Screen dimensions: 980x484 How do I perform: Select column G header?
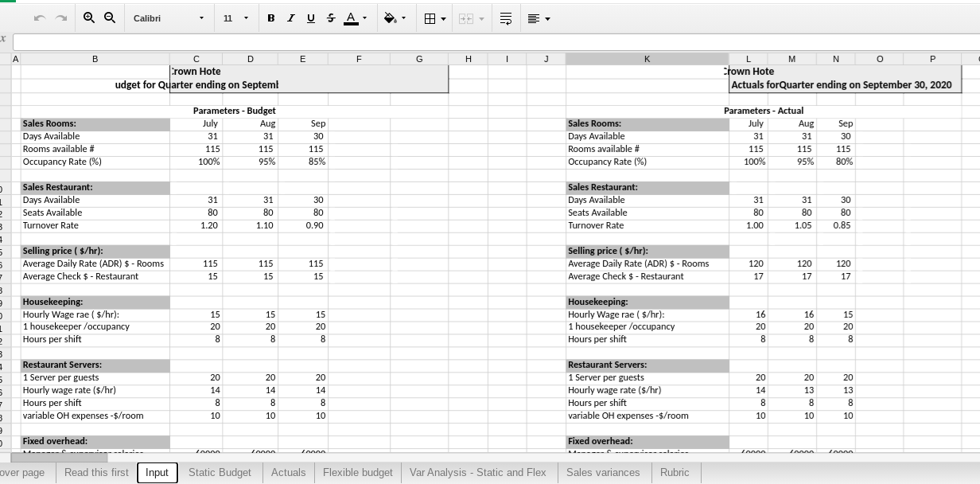[419, 59]
